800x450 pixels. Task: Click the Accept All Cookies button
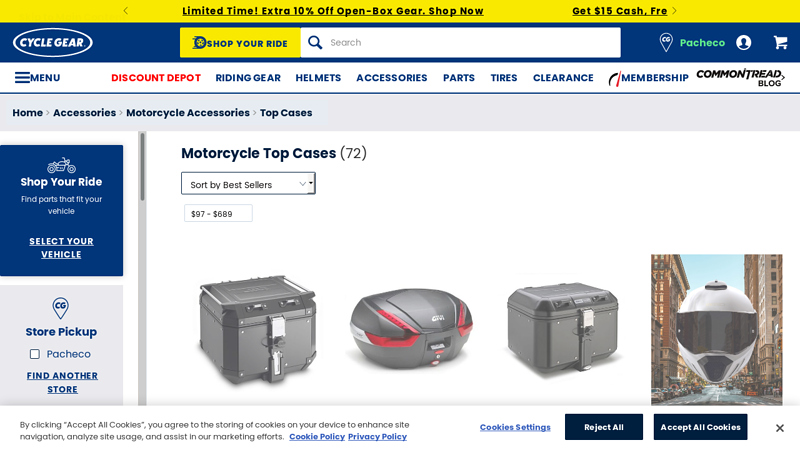point(700,427)
